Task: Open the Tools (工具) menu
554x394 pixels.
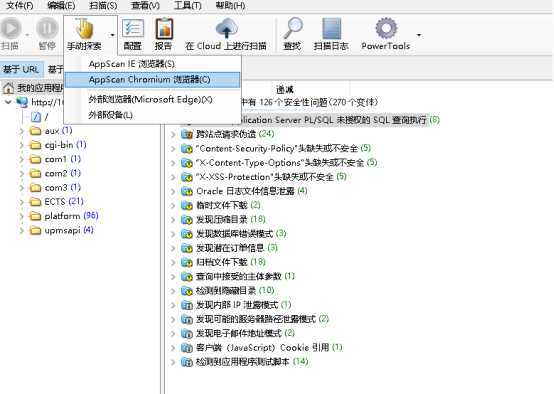Action: 188,5
